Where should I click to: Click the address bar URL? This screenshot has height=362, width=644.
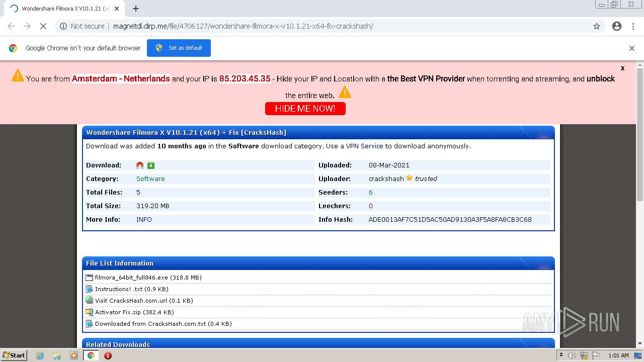[x=243, y=26]
